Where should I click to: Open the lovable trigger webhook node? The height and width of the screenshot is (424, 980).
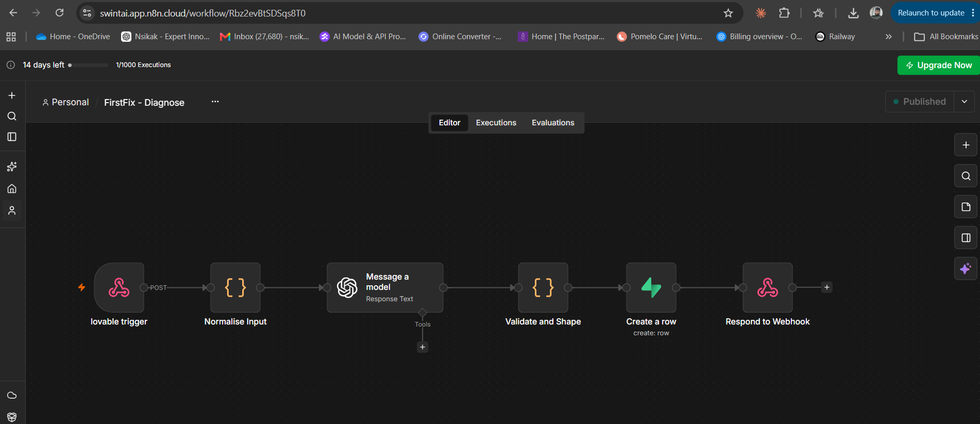click(119, 287)
